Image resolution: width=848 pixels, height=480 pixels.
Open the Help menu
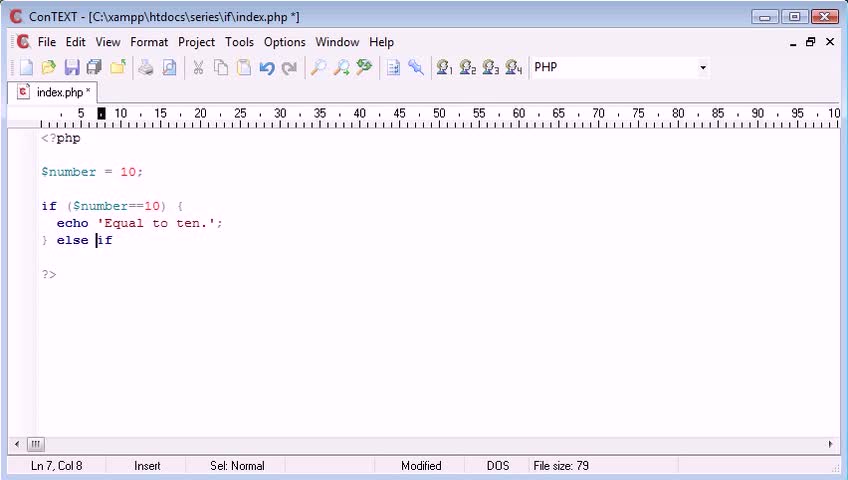381,42
